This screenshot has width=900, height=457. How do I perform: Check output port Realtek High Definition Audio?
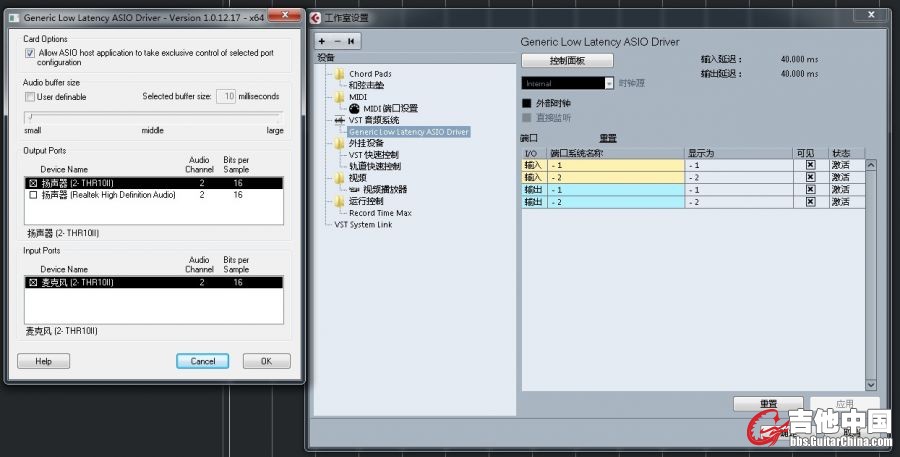(x=33, y=195)
